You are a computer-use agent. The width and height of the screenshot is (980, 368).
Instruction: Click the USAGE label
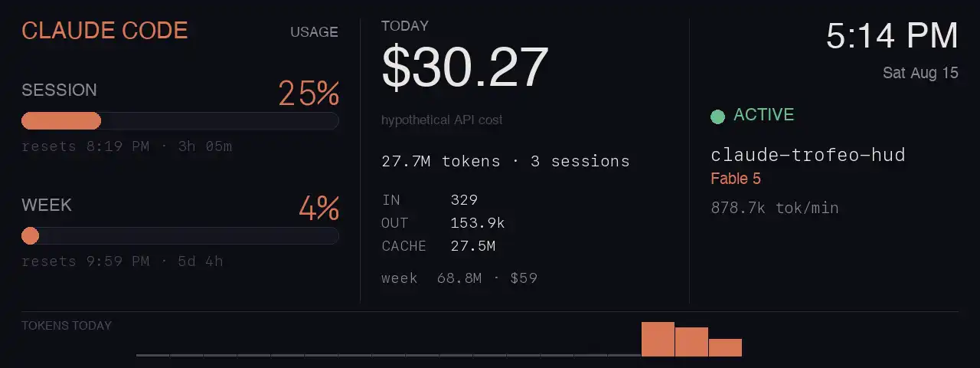click(x=314, y=32)
